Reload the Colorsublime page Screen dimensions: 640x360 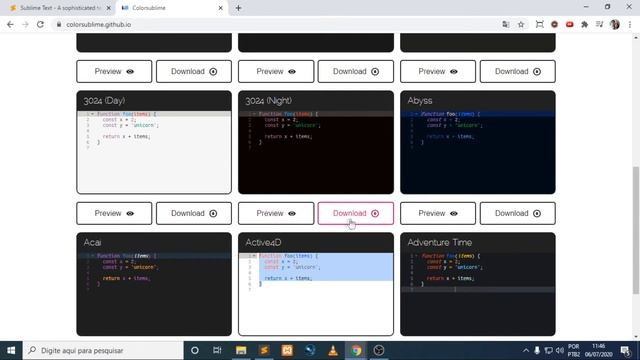(x=40, y=24)
